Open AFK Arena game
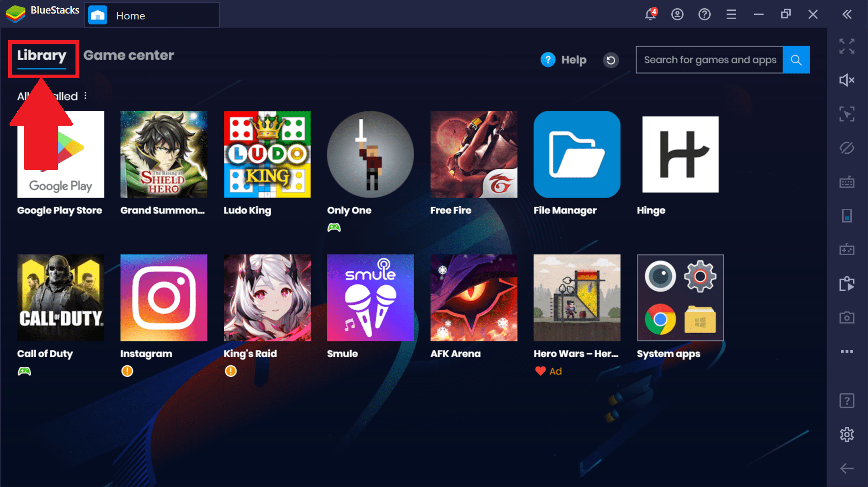868x487 pixels. click(474, 298)
